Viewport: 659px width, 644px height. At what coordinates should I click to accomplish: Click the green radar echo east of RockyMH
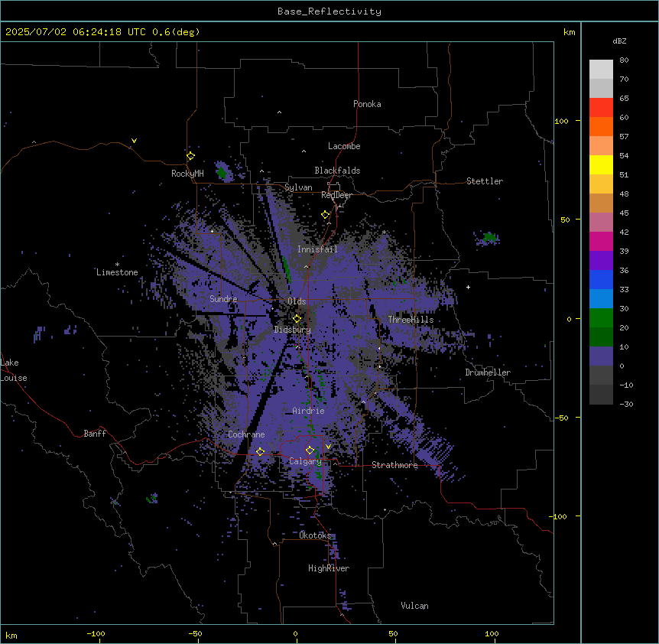tap(222, 172)
